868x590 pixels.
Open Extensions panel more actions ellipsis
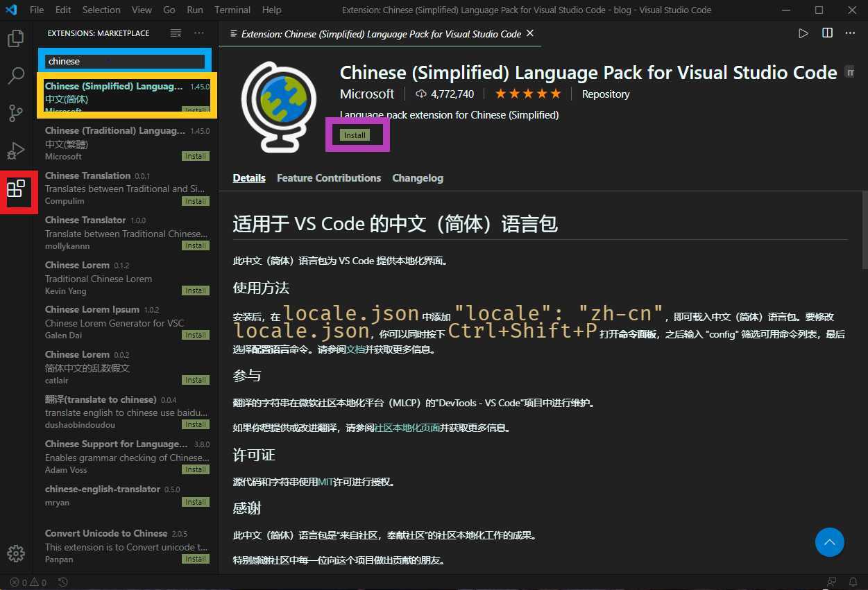(199, 33)
